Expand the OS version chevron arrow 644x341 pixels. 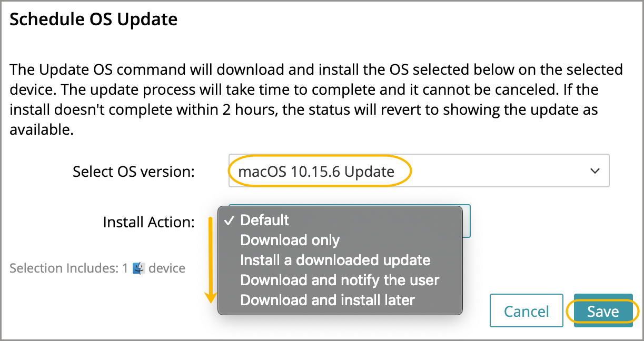(x=595, y=171)
